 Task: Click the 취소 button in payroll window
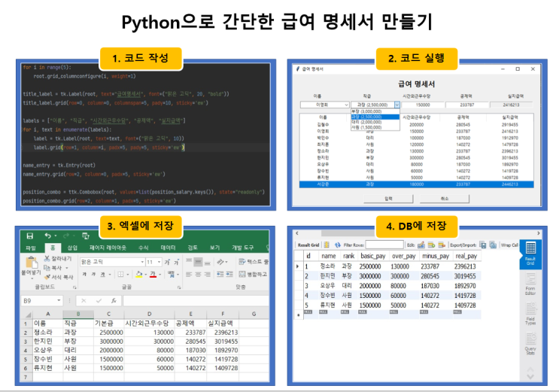pos(445,199)
